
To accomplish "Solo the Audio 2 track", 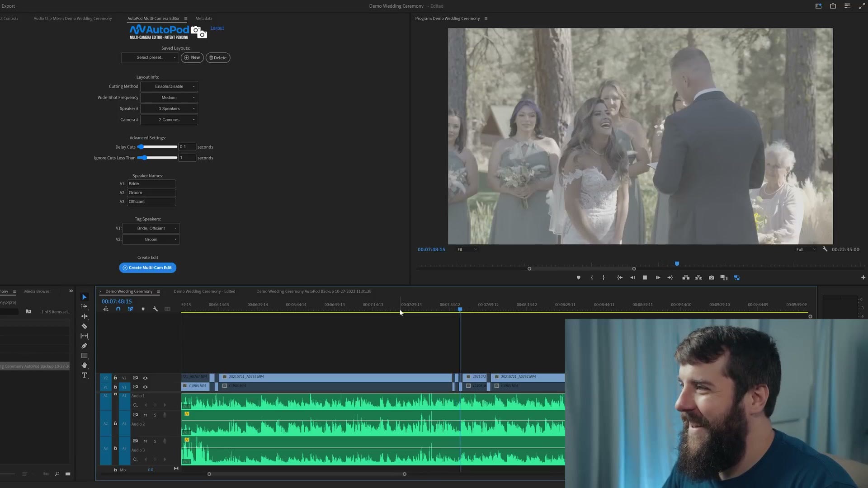I will [155, 415].
